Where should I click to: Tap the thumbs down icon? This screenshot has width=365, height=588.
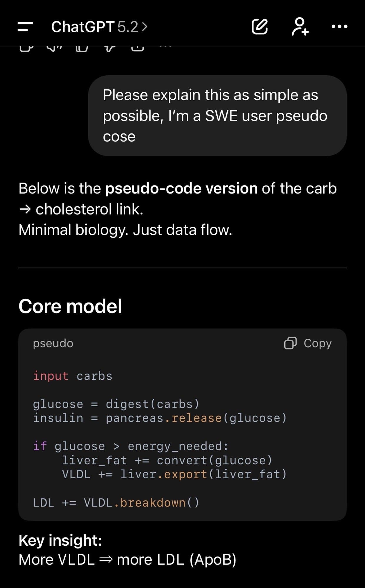pyautogui.click(x=109, y=48)
